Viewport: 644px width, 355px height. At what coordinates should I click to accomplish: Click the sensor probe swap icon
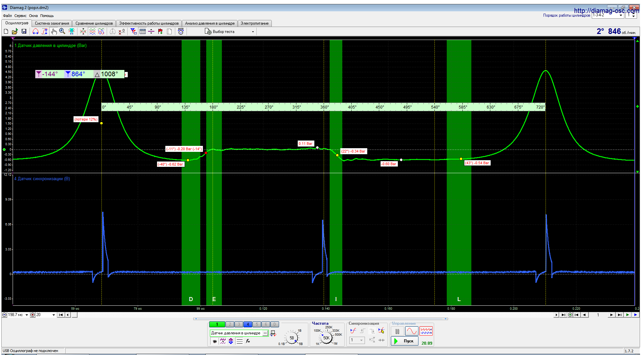tap(273, 333)
